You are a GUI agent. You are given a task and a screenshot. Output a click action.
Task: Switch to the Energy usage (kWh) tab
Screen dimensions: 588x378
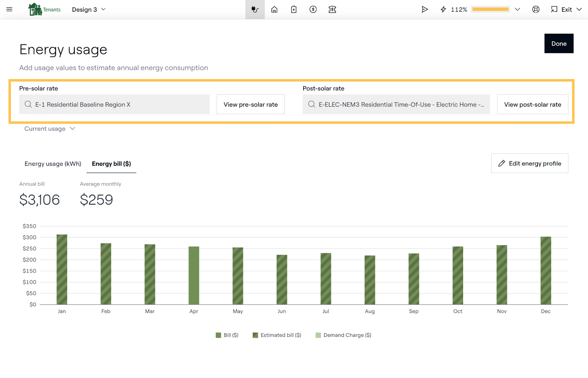click(x=53, y=164)
